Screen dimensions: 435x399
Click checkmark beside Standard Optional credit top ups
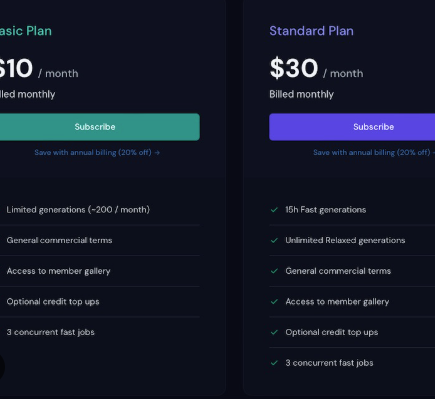[x=274, y=332]
